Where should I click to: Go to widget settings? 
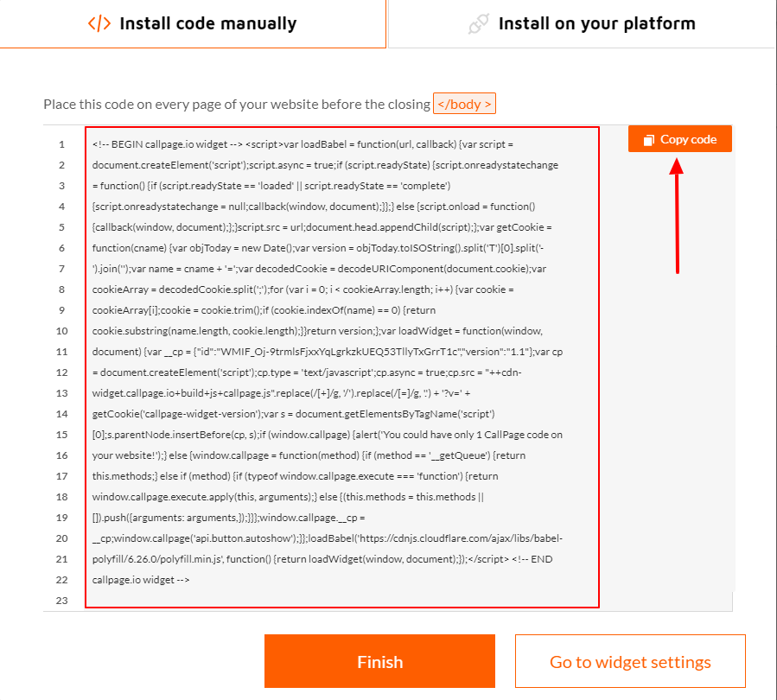pos(630,662)
